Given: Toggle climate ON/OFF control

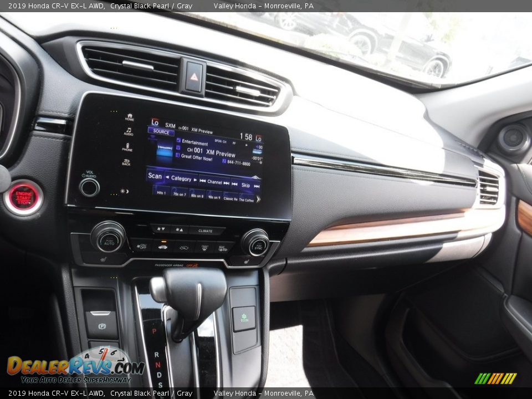Looking at the screenshot, I should click(x=142, y=245).
